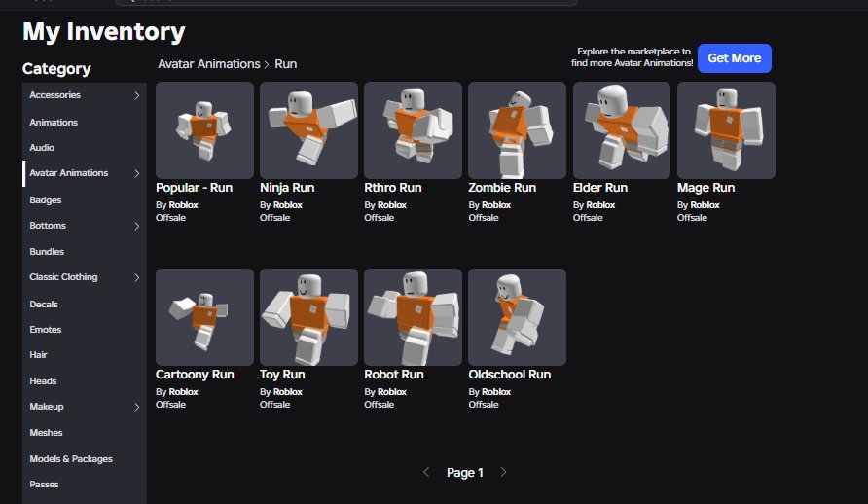Click the Rthro Run title link
868x504 pixels.
point(393,188)
